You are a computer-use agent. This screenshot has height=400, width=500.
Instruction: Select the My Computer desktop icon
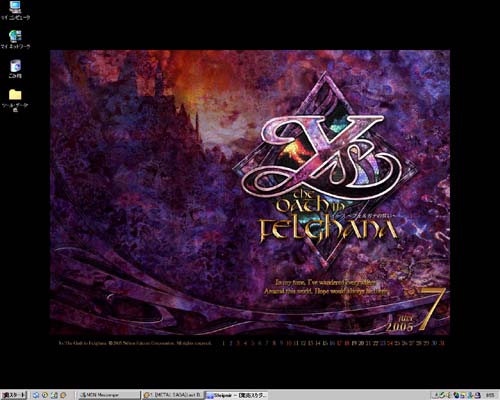click(15, 11)
